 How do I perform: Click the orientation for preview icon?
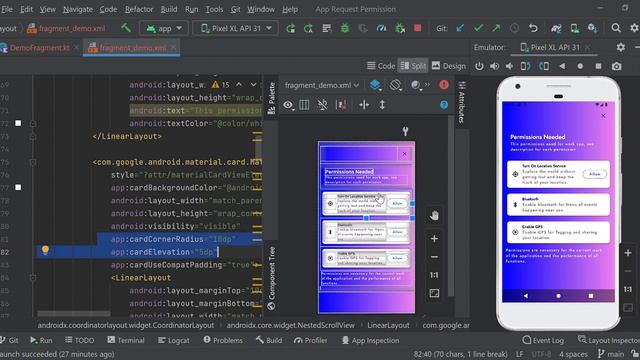point(395,85)
